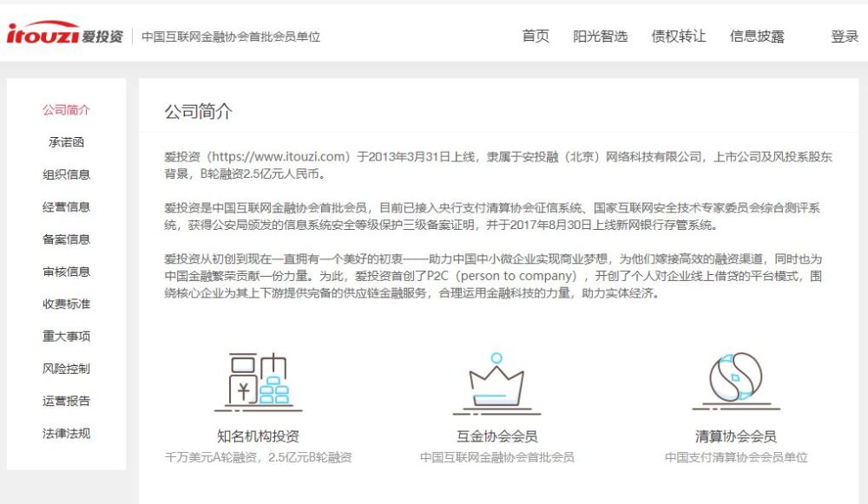Go to 首页 in top navigation
Screen dimensions: 868x504
pyautogui.click(x=536, y=36)
